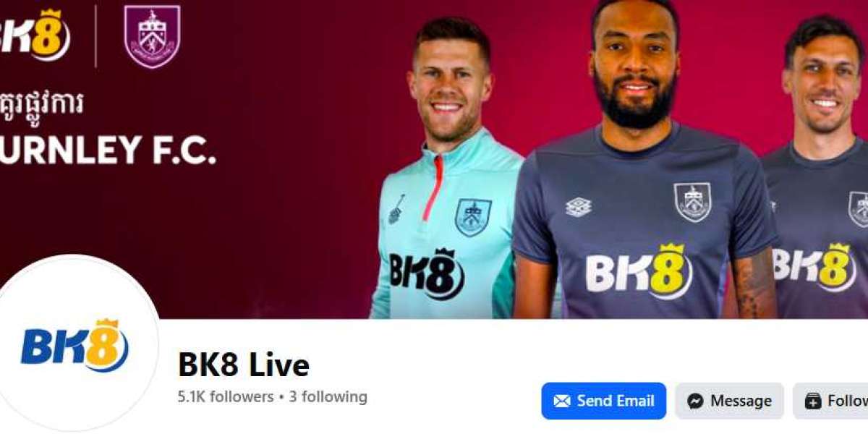Click the BK8 Live page name
The image size is (868, 434).
(244, 365)
